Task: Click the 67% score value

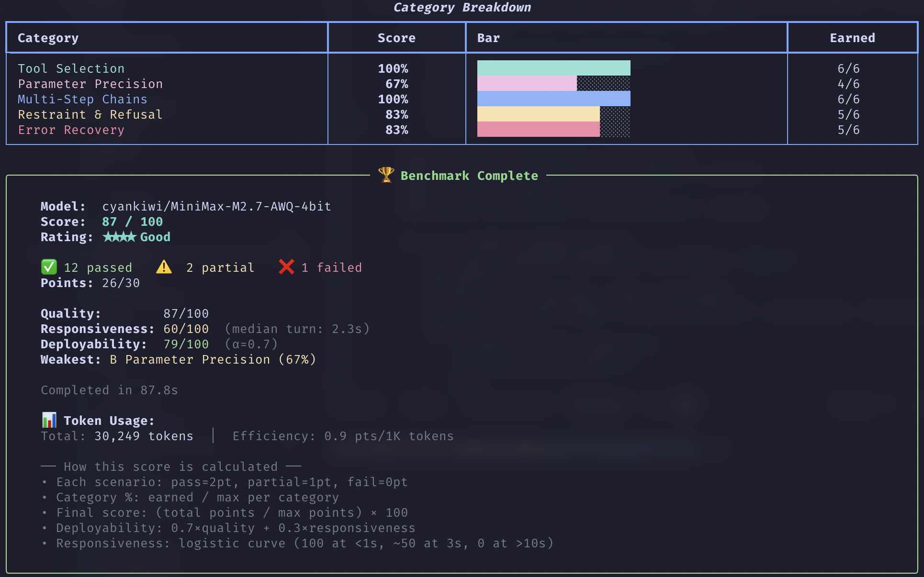Action: click(397, 84)
